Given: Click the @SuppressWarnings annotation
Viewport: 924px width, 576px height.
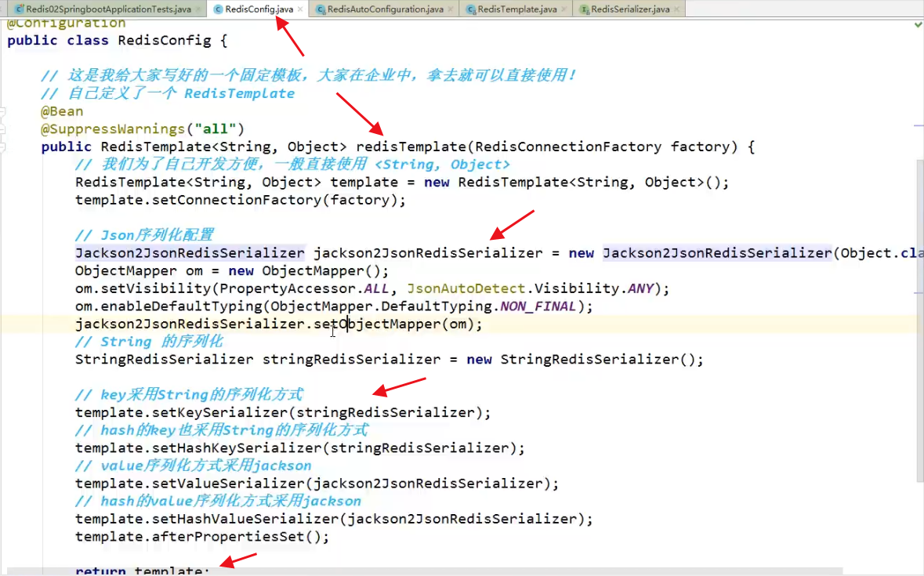Looking at the screenshot, I should (113, 129).
